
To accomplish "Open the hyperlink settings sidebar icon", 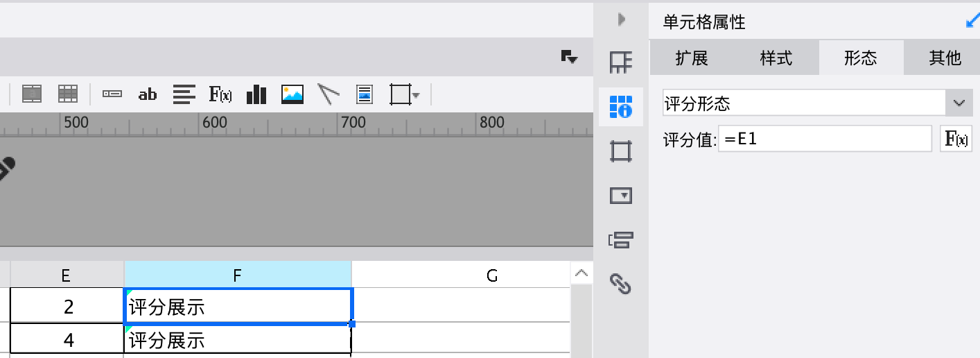I will [x=620, y=284].
